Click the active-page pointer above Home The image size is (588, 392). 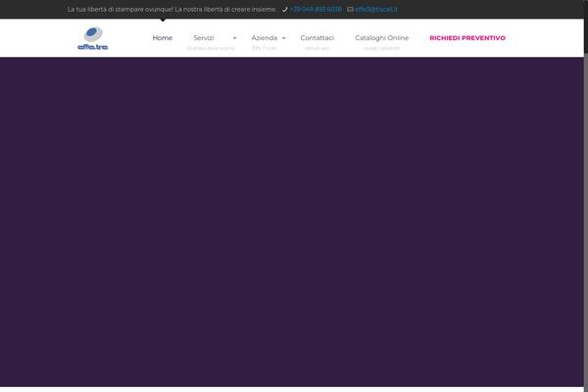click(x=163, y=21)
